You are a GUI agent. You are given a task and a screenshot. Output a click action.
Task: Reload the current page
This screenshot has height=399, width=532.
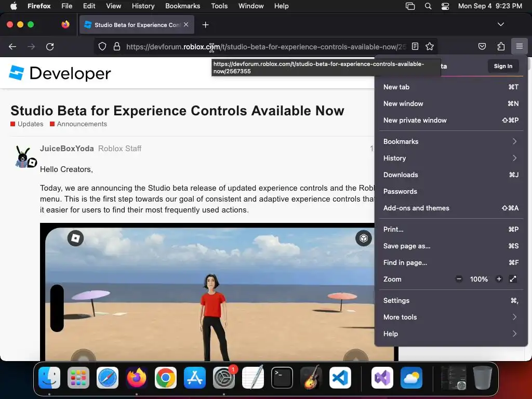pos(50,46)
